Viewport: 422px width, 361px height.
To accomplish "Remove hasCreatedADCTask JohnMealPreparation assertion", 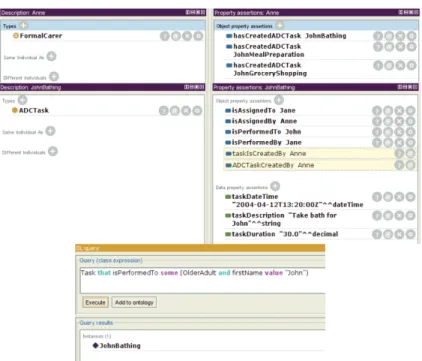I will coord(400,47).
